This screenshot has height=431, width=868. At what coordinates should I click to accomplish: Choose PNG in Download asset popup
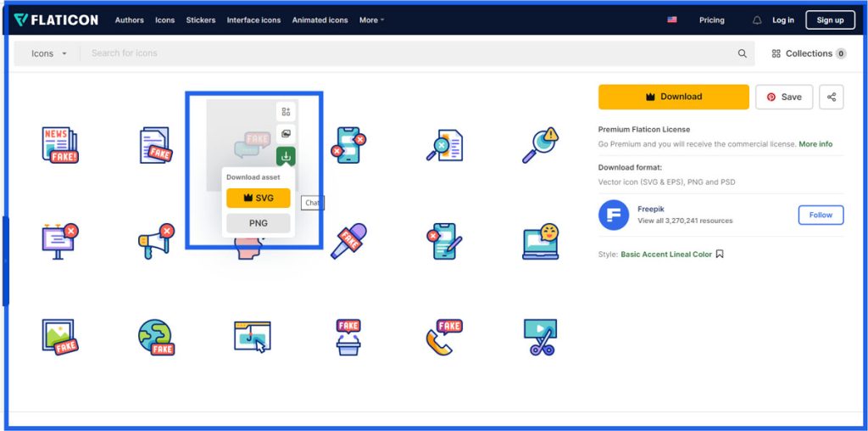259,223
